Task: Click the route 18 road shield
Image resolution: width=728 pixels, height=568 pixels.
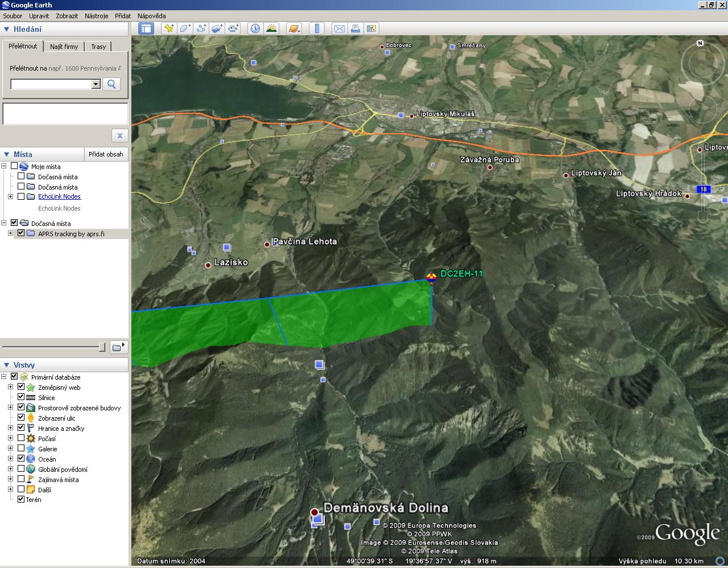Action: 704,190
